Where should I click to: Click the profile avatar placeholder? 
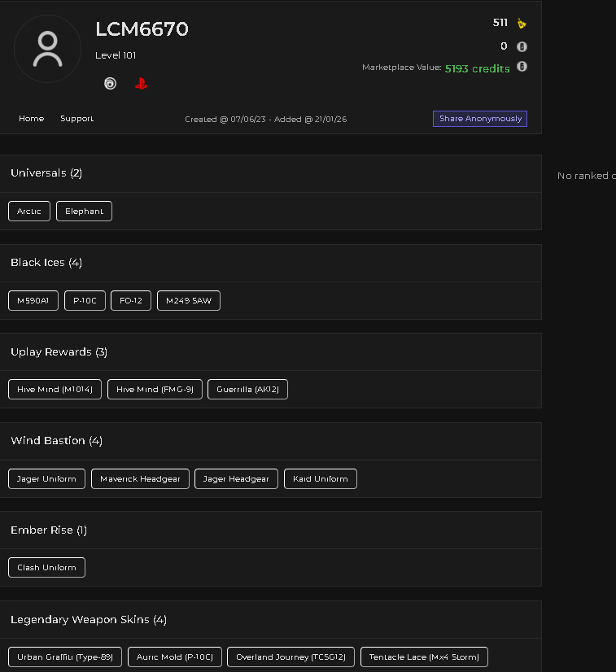tap(47, 49)
